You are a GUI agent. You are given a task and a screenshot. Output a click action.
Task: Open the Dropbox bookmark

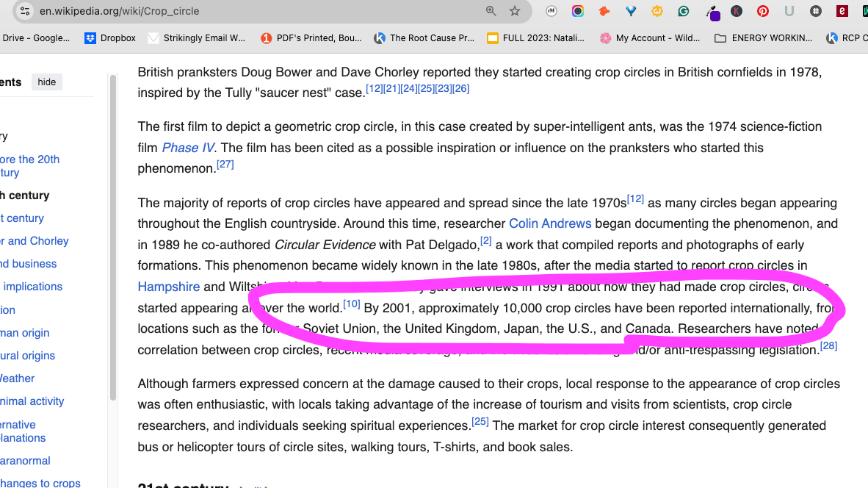(x=110, y=38)
